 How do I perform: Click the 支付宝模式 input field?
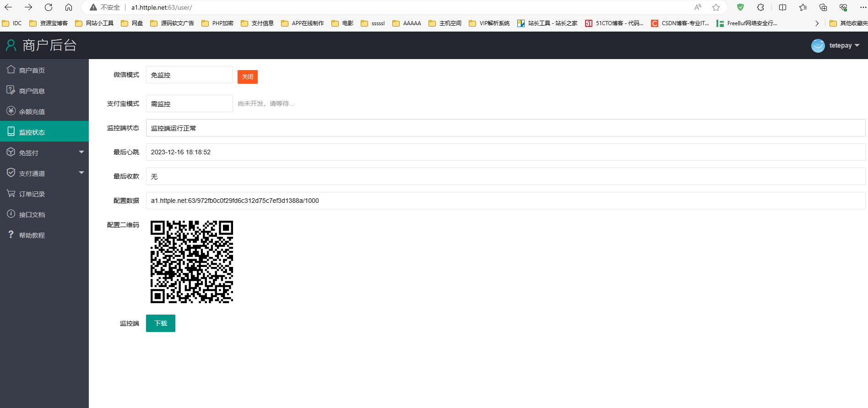coord(190,103)
